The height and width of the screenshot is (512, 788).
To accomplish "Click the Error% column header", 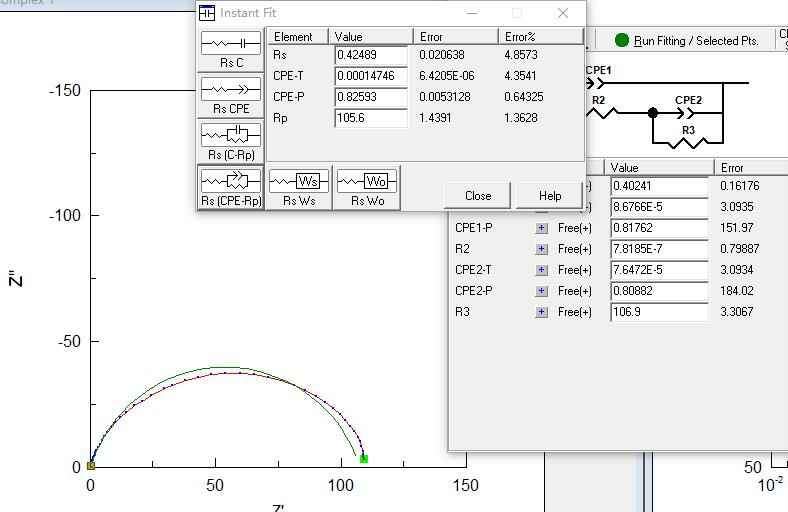I will click(540, 37).
